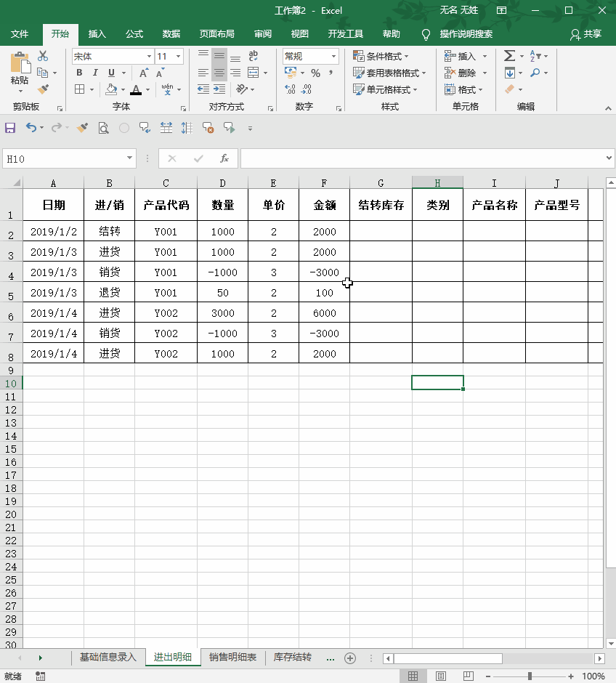Toggle Bold formatting
616x683 pixels.
click(79, 73)
